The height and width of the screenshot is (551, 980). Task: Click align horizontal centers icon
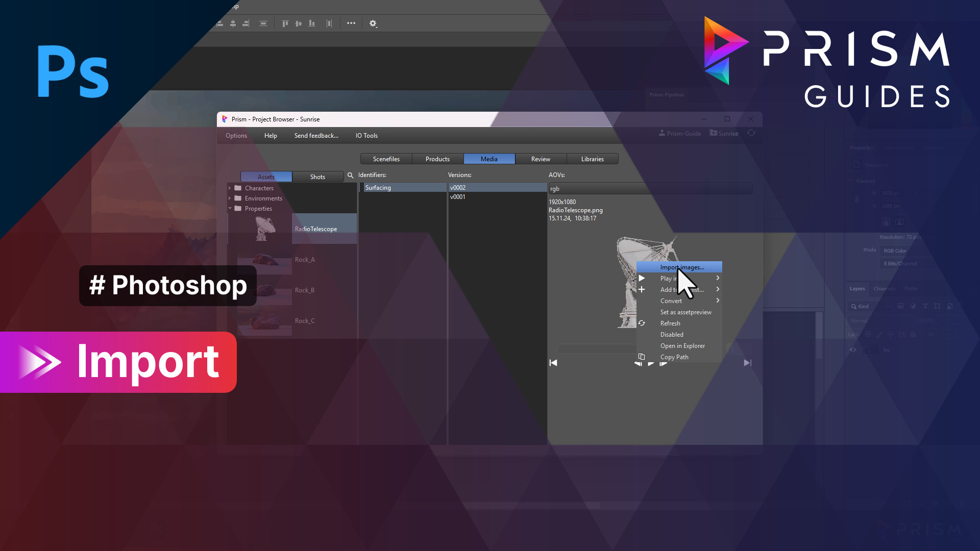tap(233, 23)
